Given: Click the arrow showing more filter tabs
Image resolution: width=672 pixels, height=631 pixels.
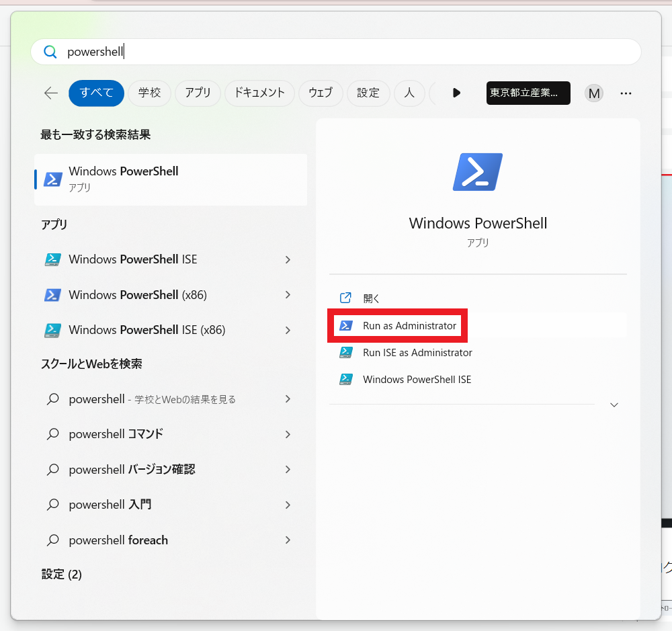Looking at the screenshot, I should pos(456,93).
